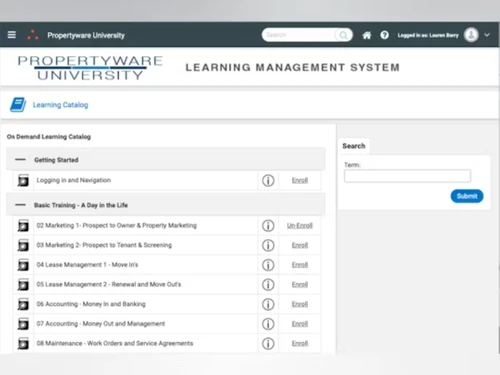500x375 pixels.
Task: Click '08 Maintenance - Work Orders' title
Action: point(115,344)
